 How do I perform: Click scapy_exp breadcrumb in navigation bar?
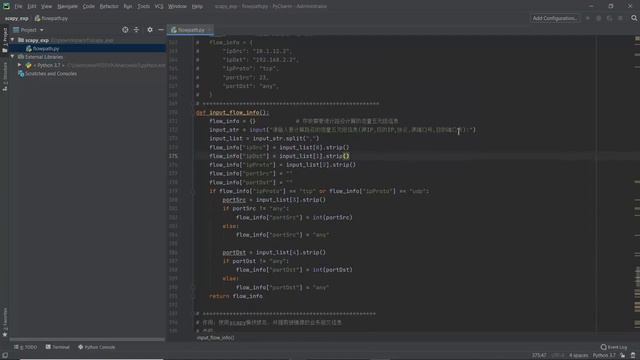pos(17,18)
